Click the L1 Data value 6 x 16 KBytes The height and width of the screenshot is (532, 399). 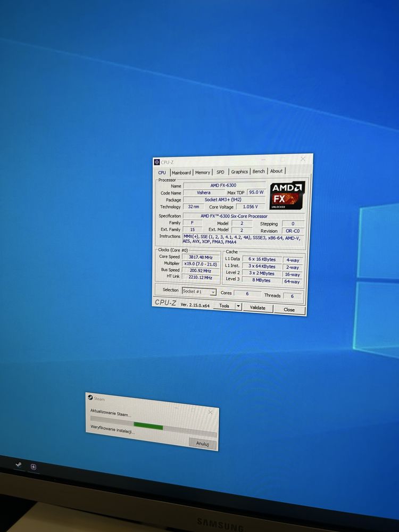coord(262,259)
